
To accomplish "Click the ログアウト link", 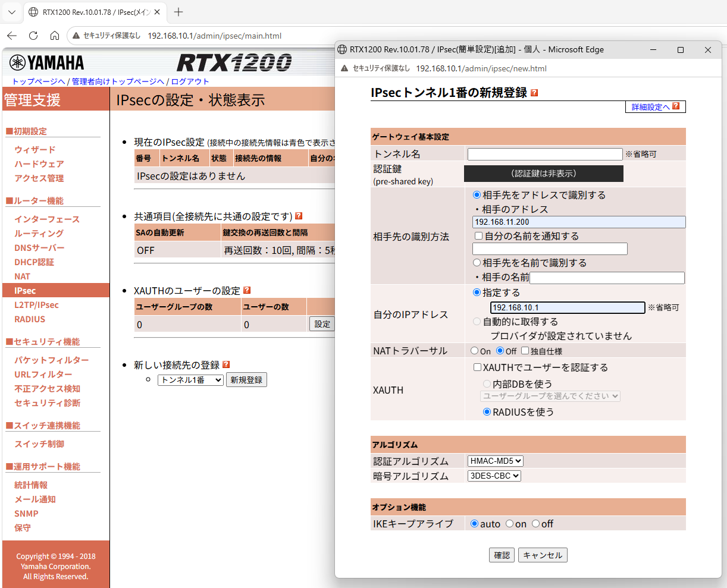I will click(190, 81).
